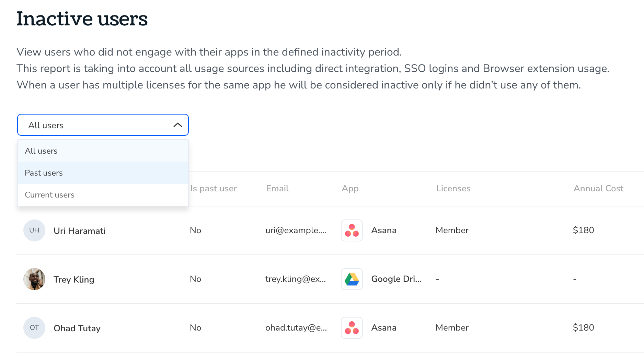The width and height of the screenshot is (644, 358).
Task: Click the email ohad.tutay@e...
Action: [296, 328]
